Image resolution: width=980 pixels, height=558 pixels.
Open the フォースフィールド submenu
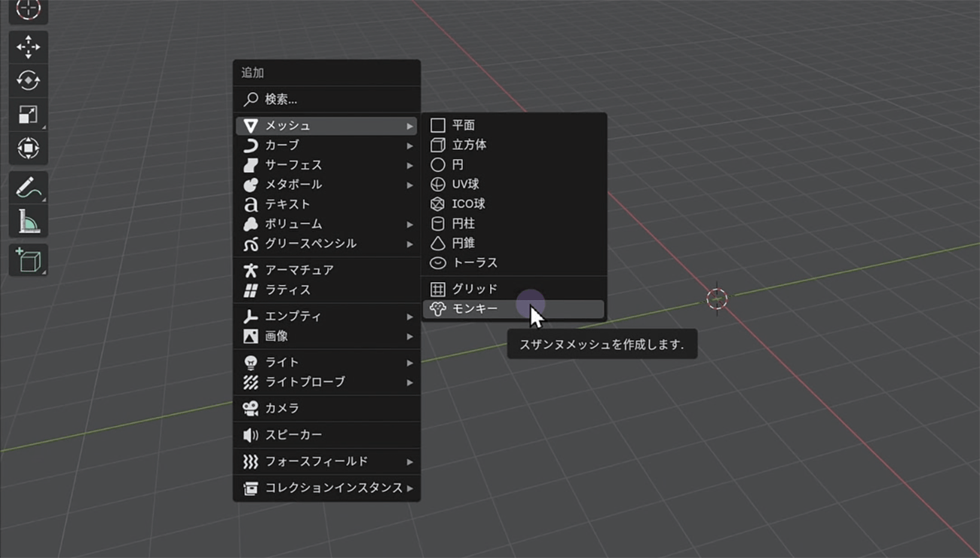coord(326,461)
